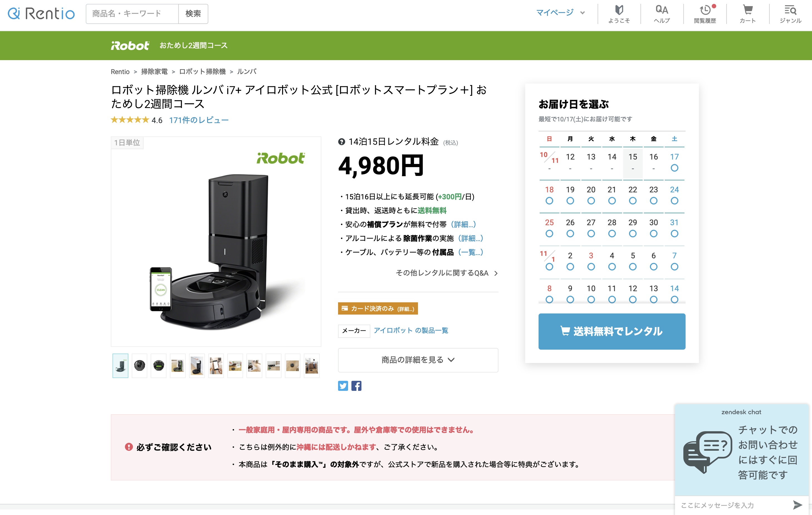Select delivery date October 17
The width and height of the screenshot is (812, 515).
pos(674,163)
